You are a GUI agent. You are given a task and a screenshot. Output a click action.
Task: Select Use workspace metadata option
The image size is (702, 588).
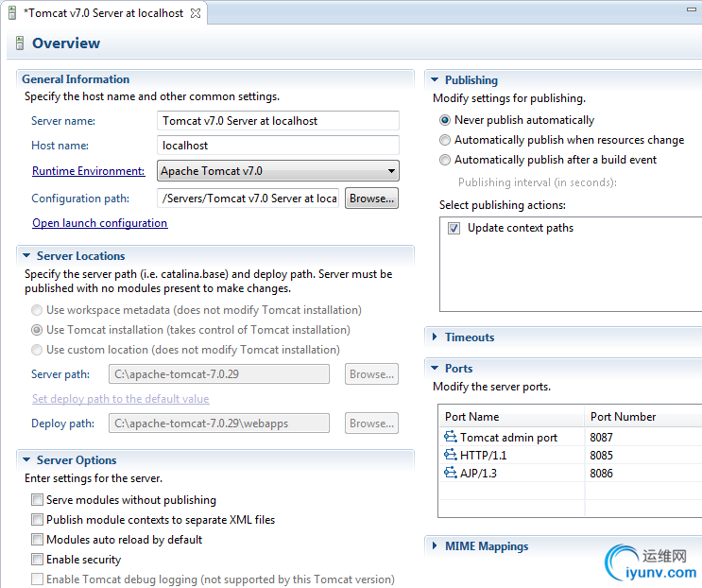37,310
